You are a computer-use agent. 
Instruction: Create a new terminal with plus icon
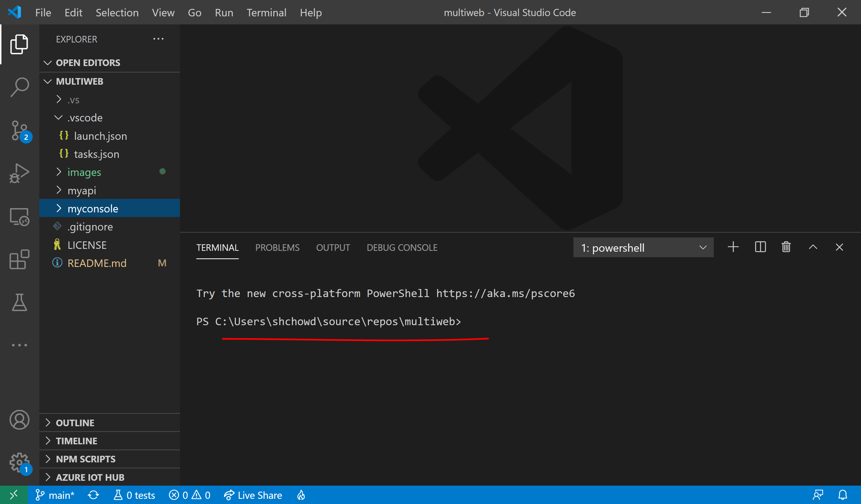(733, 247)
